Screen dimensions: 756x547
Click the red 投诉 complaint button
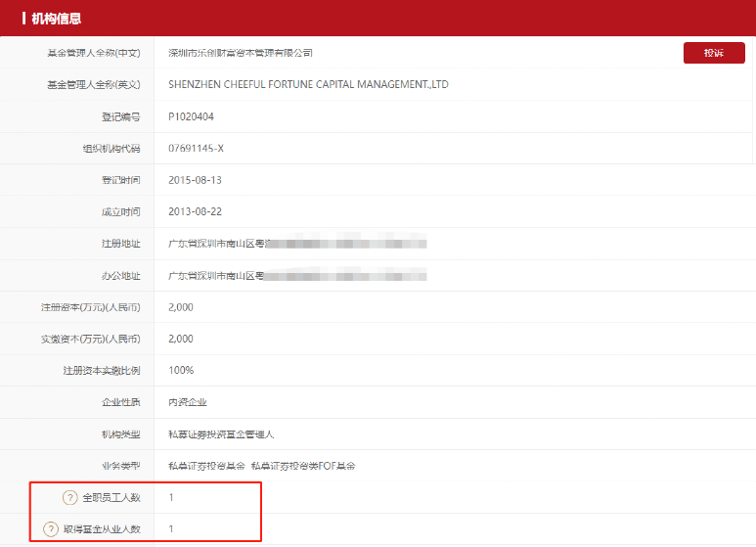click(714, 53)
